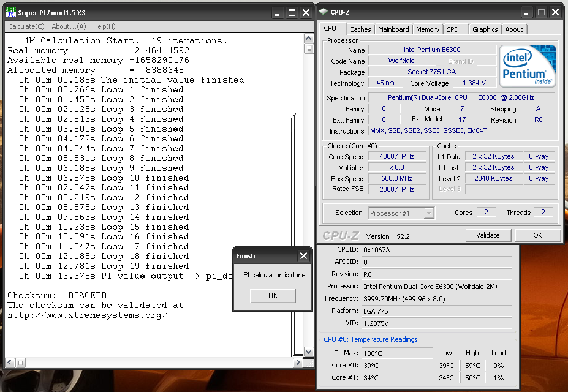This screenshot has width=568, height=392.
Task: Click the Bus Speed value '500.0 MHz'
Action: coord(397,178)
